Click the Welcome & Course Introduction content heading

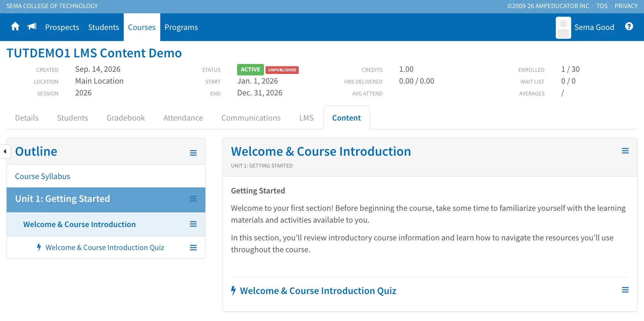pos(321,152)
